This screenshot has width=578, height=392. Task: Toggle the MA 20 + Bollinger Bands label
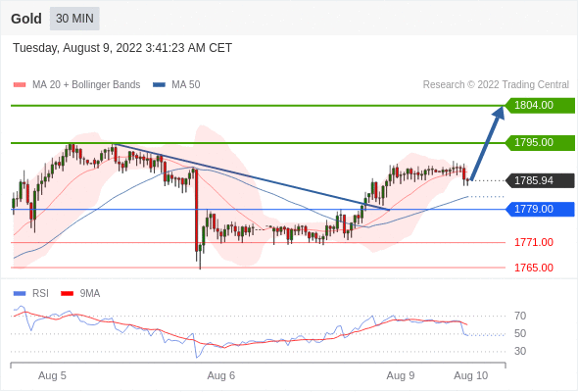[86, 85]
